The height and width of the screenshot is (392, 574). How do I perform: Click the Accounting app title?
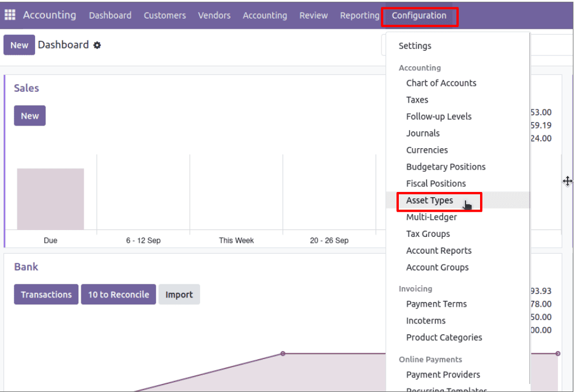tap(50, 15)
